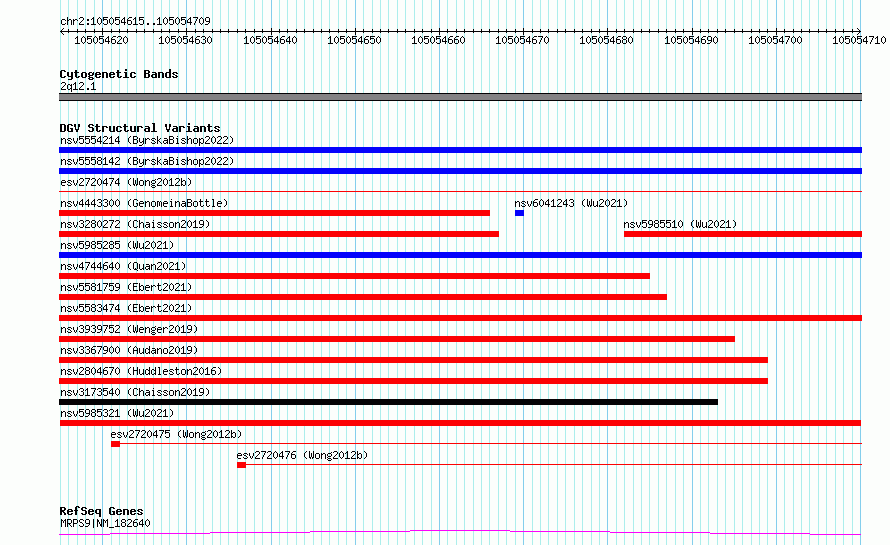Image resolution: width=890 pixels, height=545 pixels.
Task: Click the thin red line of esv2720474
Action: coord(460,192)
